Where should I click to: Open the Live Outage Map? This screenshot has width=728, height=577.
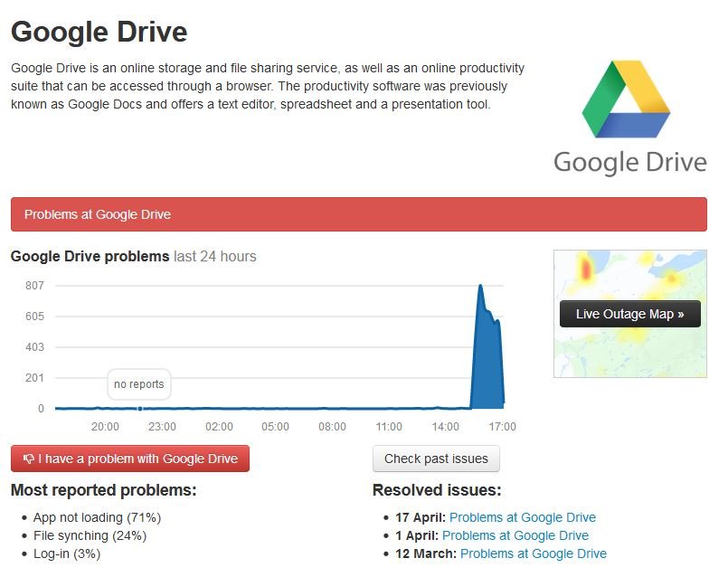[x=629, y=314]
